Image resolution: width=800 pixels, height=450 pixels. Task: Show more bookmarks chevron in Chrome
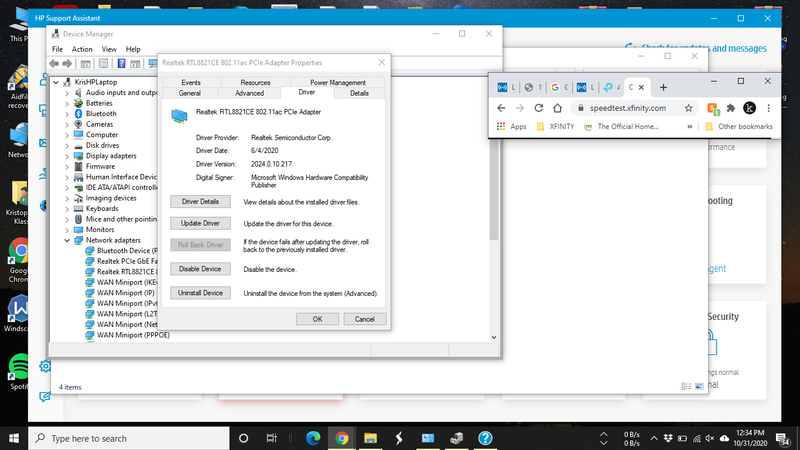[x=690, y=127]
